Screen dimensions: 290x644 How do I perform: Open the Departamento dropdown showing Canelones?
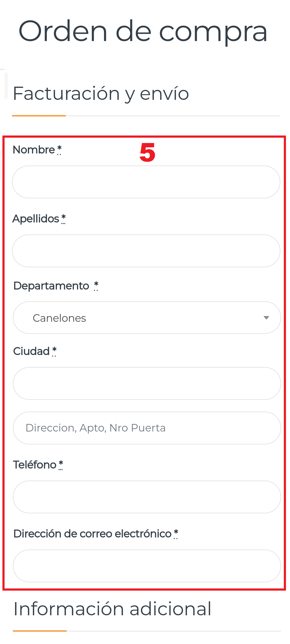coord(147,318)
